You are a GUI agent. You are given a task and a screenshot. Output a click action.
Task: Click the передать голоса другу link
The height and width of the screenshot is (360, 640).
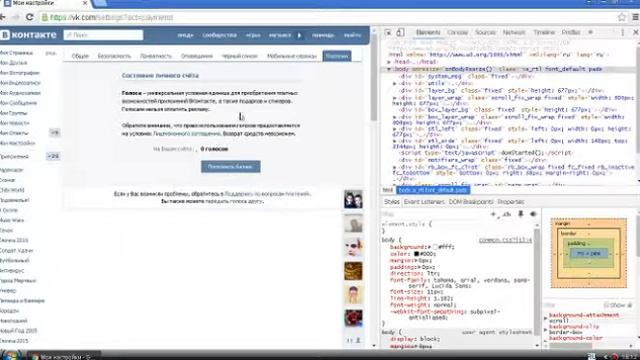[x=234, y=201]
